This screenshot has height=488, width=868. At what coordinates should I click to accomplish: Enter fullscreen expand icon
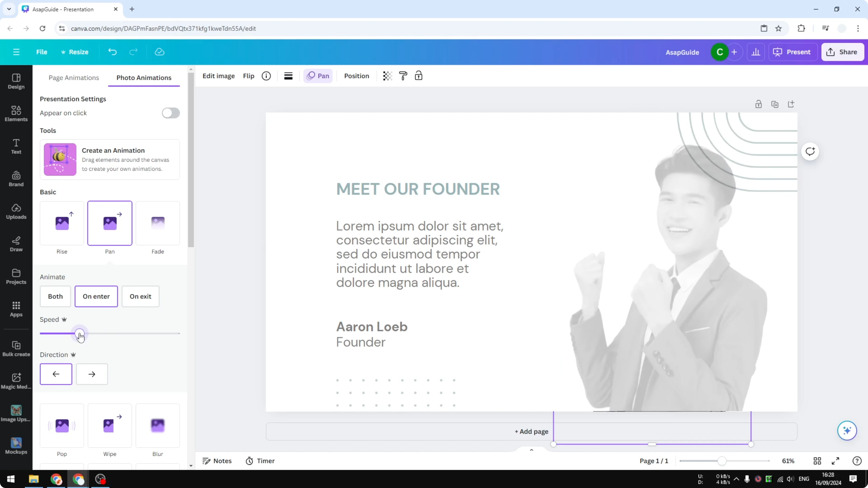pyautogui.click(x=835, y=461)
